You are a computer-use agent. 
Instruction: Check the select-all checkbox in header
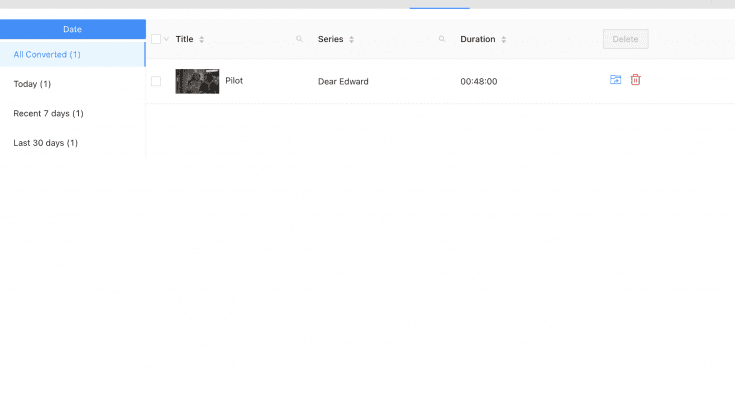coord(156,39)
